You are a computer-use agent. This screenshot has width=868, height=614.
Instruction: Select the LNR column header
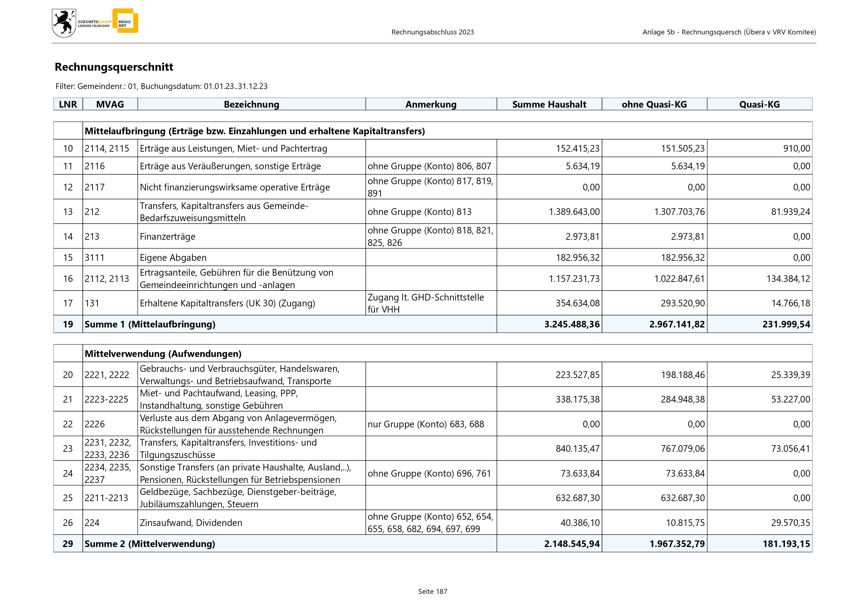coord(68,105)
